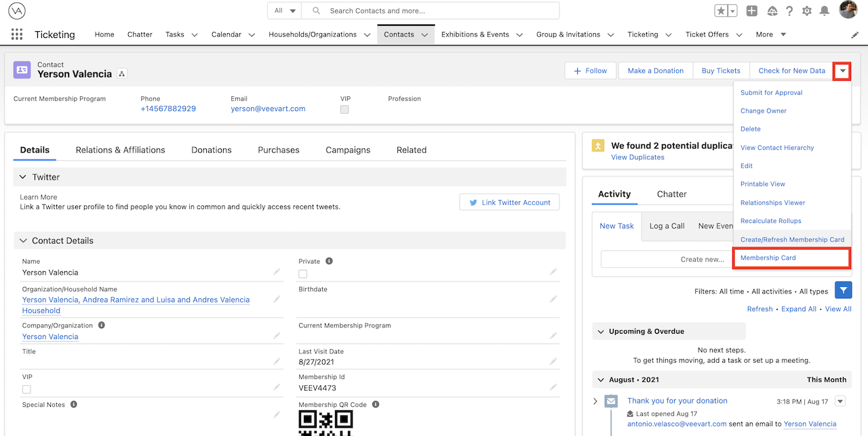868x436 pixels.
Task: Click the Make a Donation button
Action: 655,71
